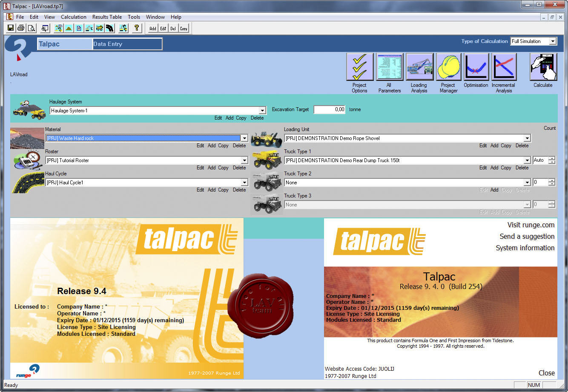Open the Loading Analysis icon
The image size is (568, 392).
pos(419,67)
